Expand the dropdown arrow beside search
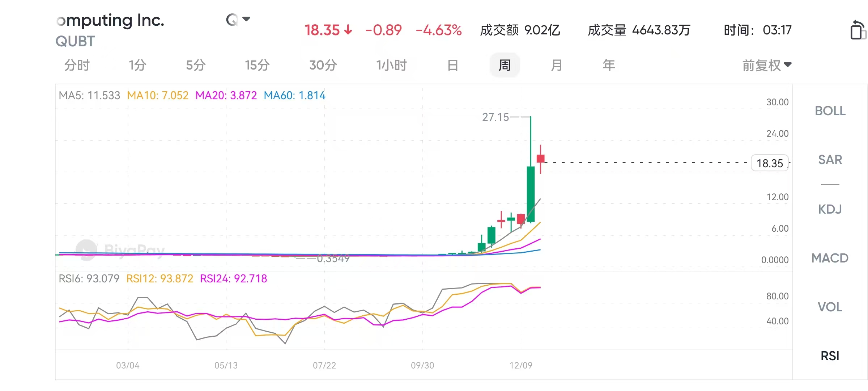This screenshot has width=868, height=391. coord(247,19)
